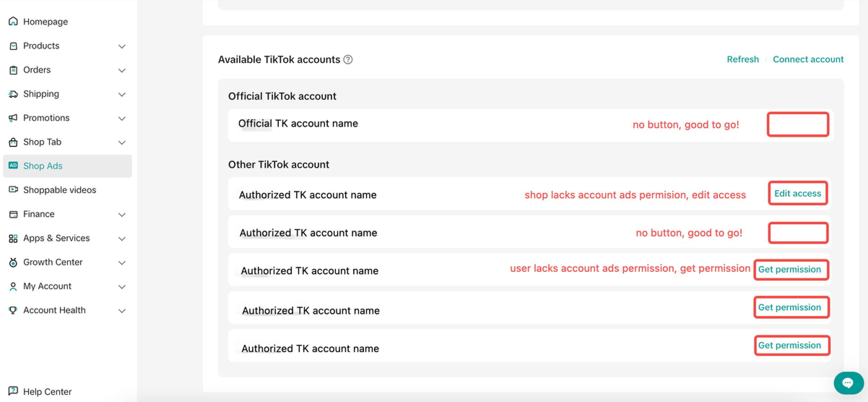This screenshot has height=402, width=868.
Task: Click the help question mark icon
Action: 348,59
